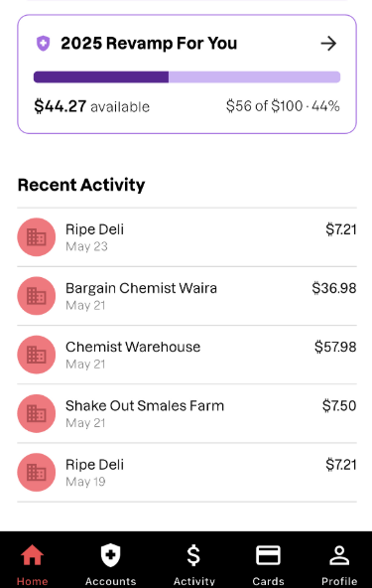Screen dimensions: 372x588
Task: Open Profile via the person icon
Action: 339,555
